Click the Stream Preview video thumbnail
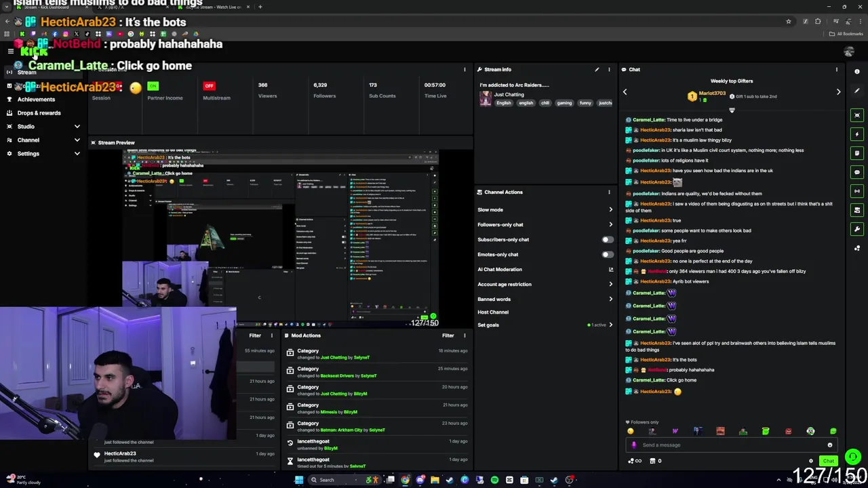 [281, 237]
